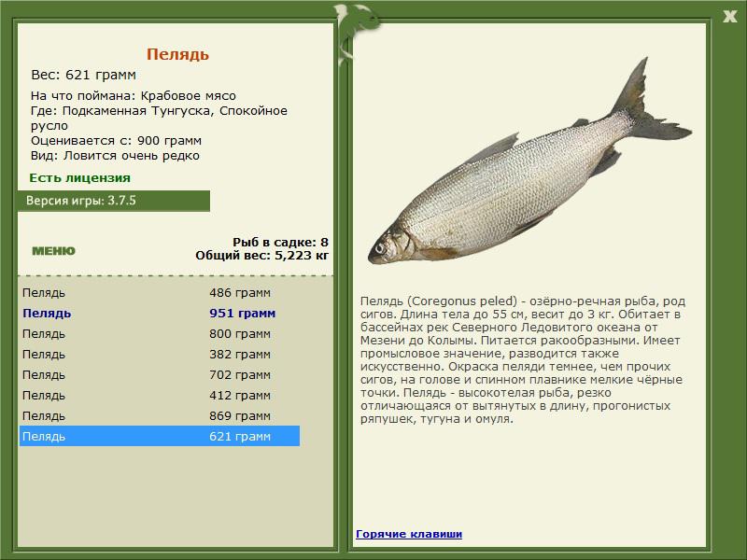Click the orange Пелядь title heading

(177, 54)
